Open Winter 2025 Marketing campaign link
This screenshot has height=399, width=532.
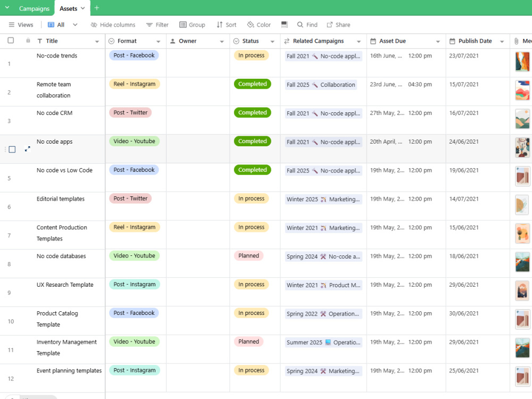tap(323, 199)
